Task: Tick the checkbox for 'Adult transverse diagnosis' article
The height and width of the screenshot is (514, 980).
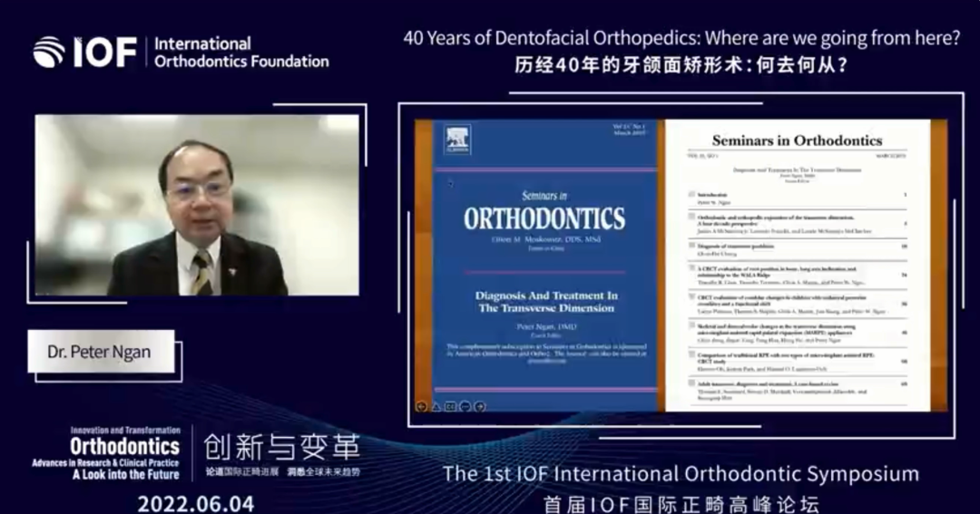Action: pyautogui.click(x=691, y=383)
